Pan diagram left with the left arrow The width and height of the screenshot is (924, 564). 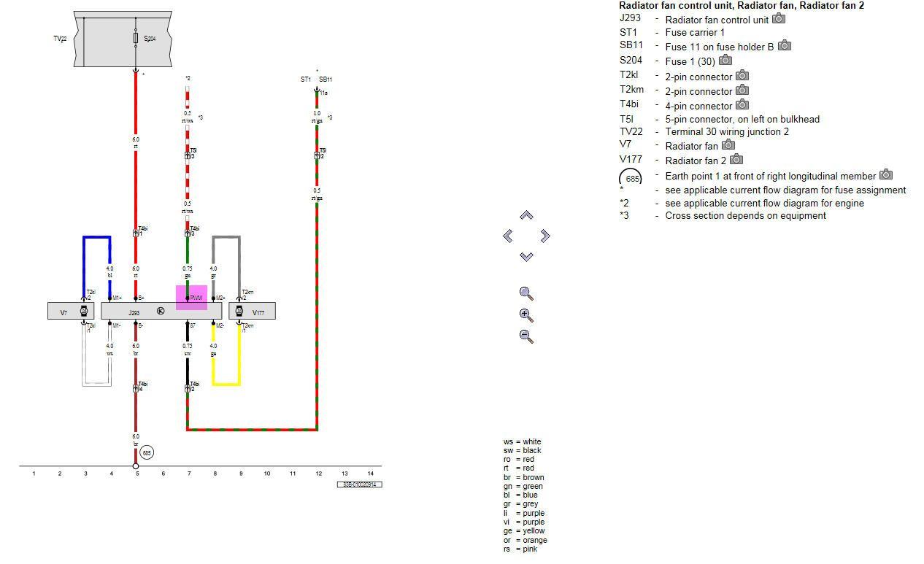(x=508, y=236)
